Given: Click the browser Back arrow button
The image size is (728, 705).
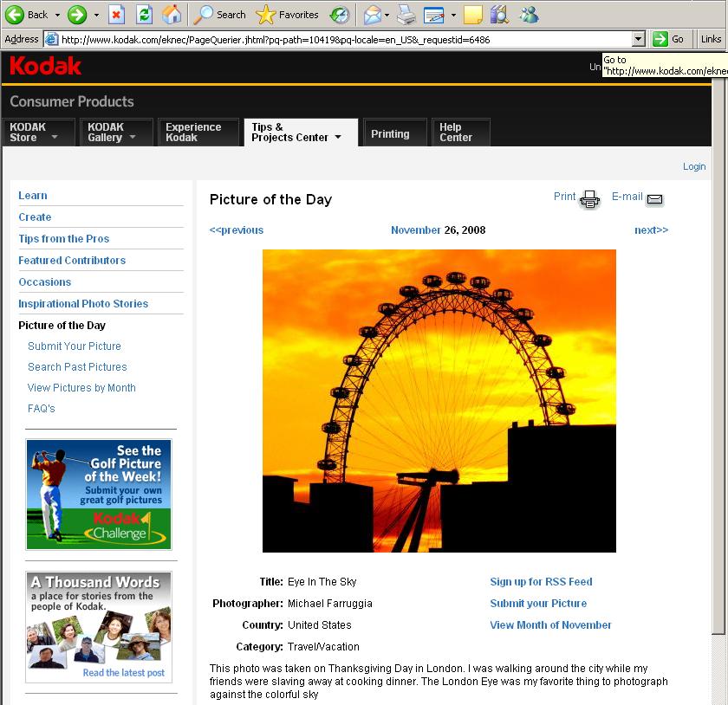Looking at the screenshot, I should 16,14.
